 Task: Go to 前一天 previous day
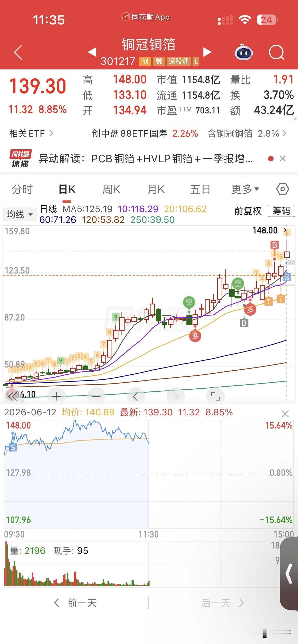tap(75, 603)
